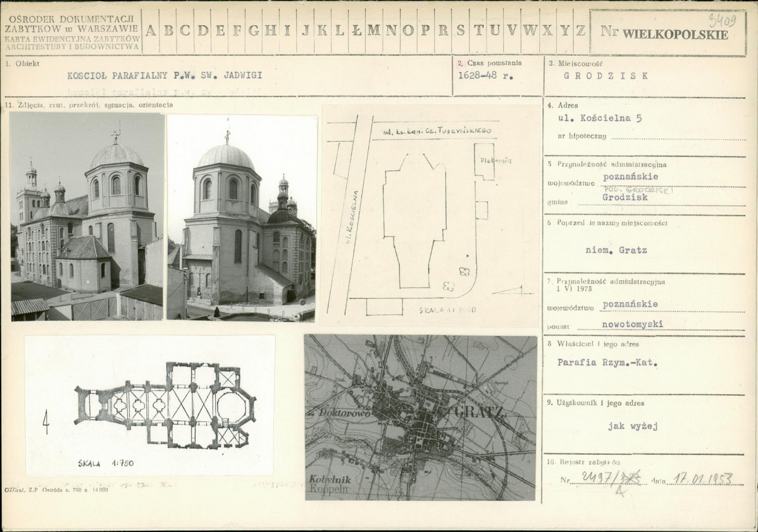The image size is (758, 532).
Task: Open the right church photograph
Action: coord(241,218)
